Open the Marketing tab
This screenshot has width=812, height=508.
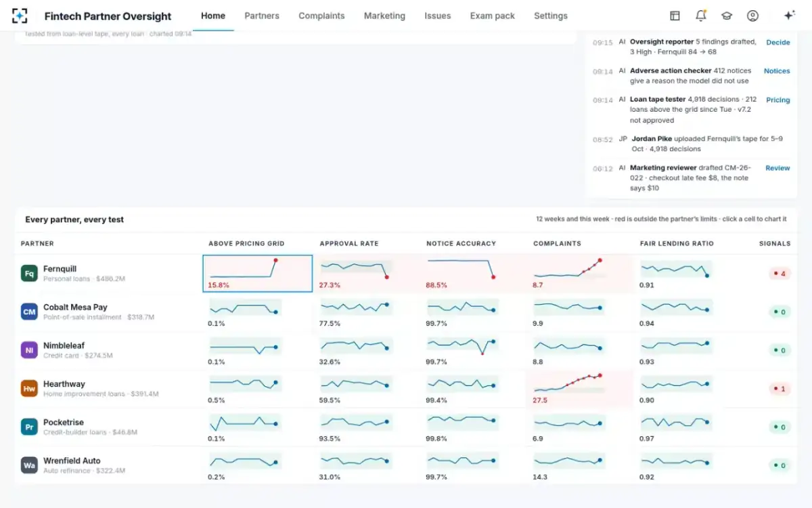(x=384, y=16)
